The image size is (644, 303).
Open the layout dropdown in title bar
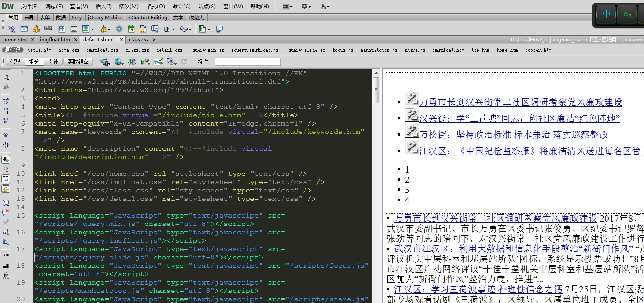coord(287,7)
